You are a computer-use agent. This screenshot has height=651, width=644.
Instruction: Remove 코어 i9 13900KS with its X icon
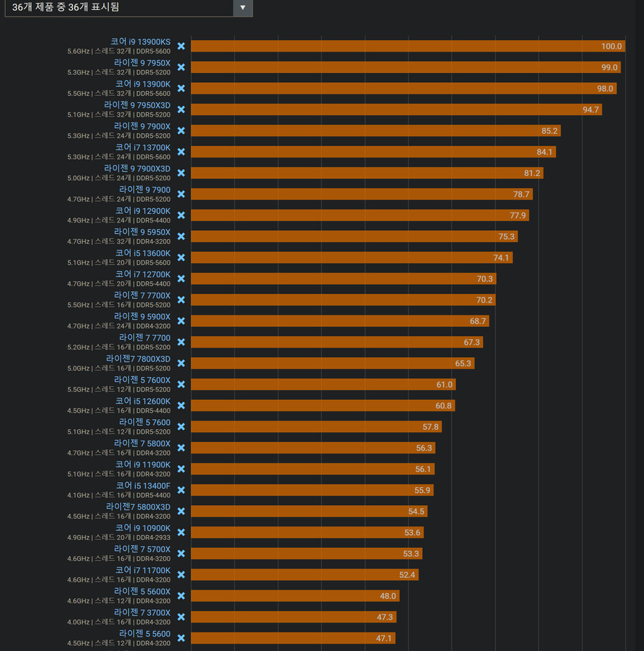pos(181,46)
